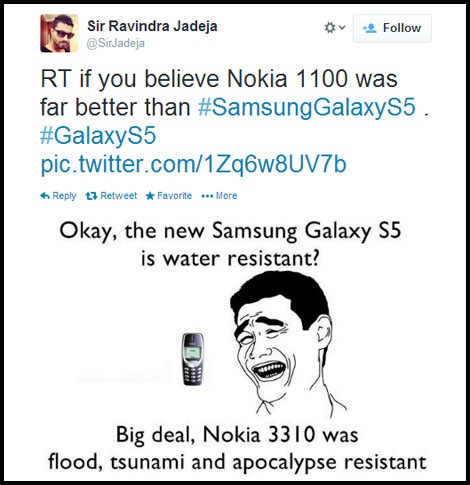Click the Favorite star icon
Screen dimensions: 470x485
point(150,196)
